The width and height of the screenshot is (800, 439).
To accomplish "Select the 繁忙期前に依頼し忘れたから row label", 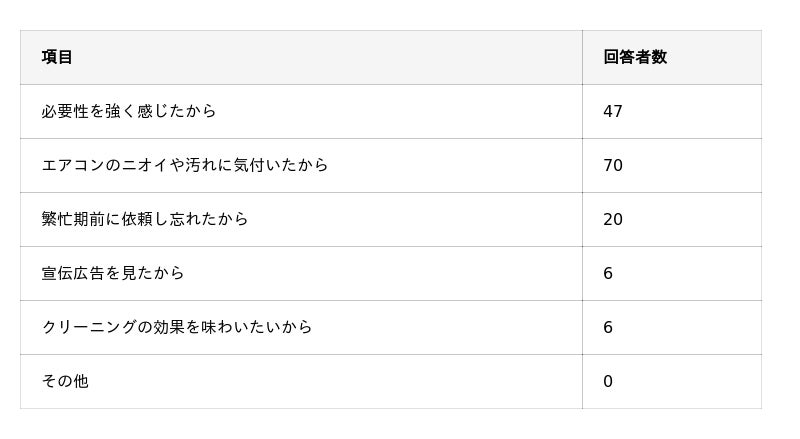I will click(x=145, y=219).
